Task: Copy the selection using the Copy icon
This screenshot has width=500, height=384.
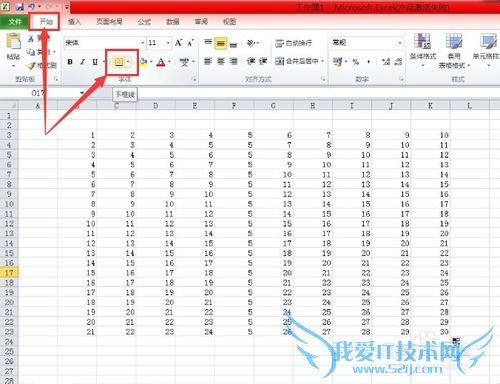Action: (x=31, y=52)
